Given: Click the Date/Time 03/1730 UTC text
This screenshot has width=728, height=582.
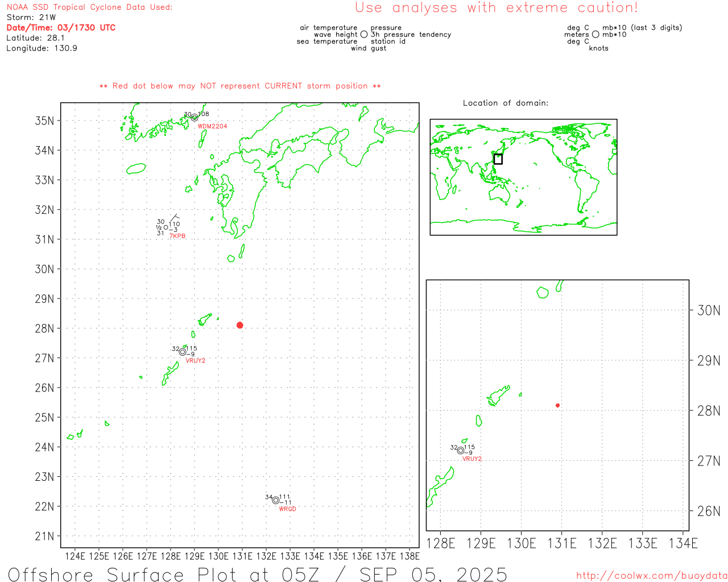Looking at the screenshot, I should click(x=61, y=27).
